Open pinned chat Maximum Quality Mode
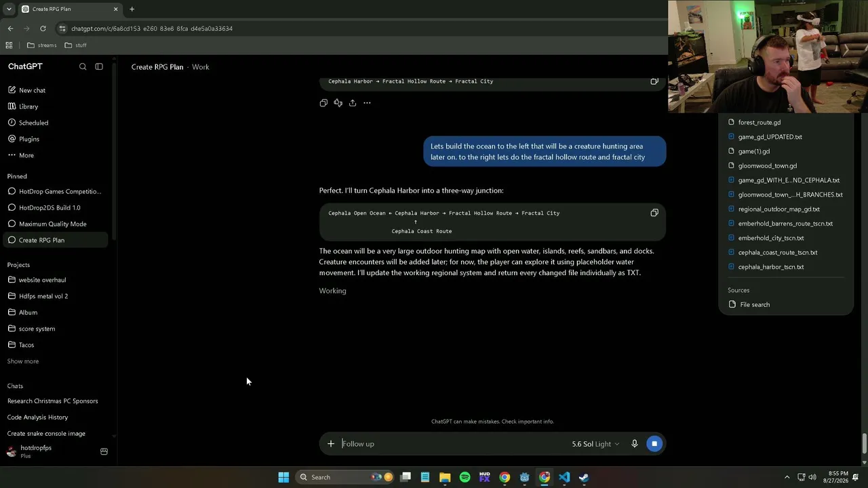Viewport: 868px width, 488px height. [x=56, y=224]
